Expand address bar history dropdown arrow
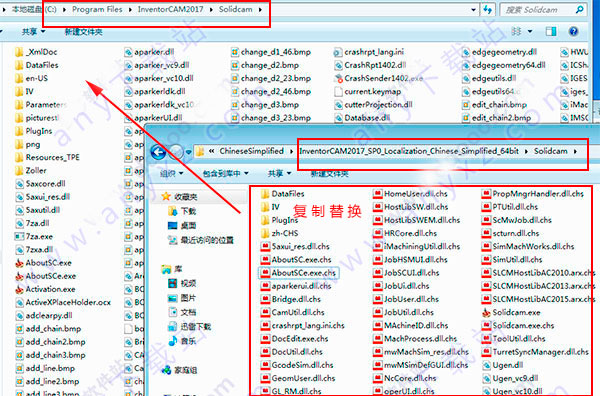600x396 pixels. 474,10
